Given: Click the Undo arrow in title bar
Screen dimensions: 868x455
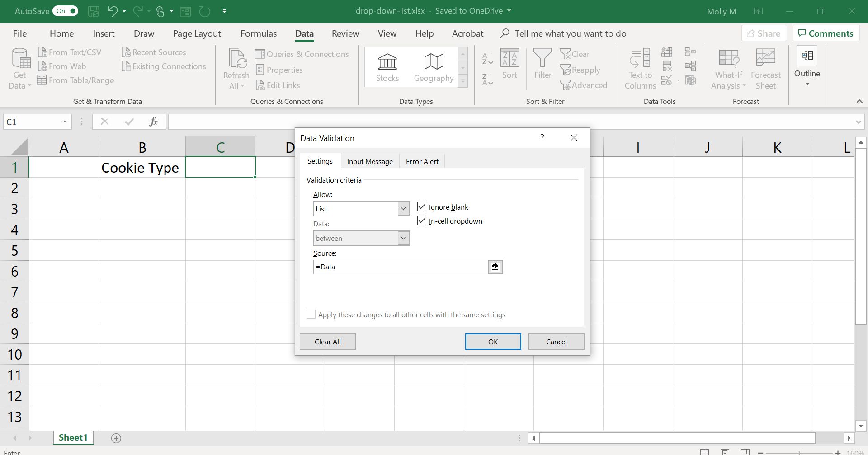Looking at the screenshot, I should pyautogui.click(x=113, y=11).
